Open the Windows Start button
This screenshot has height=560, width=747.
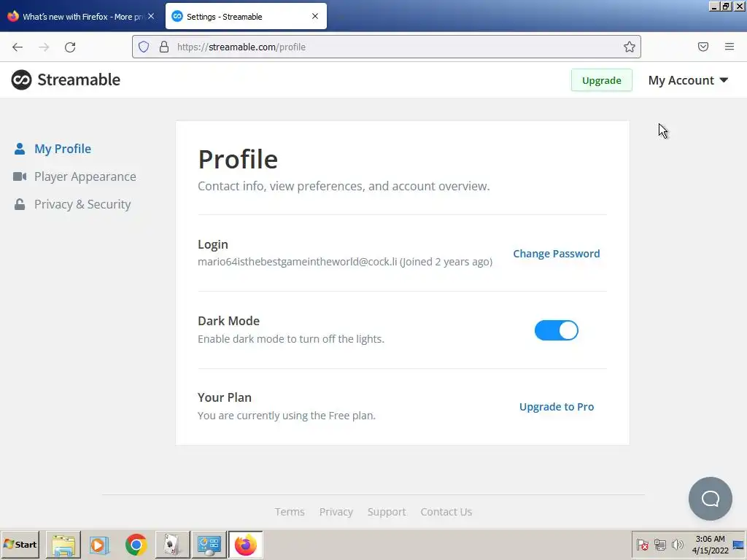pos(20,544)
